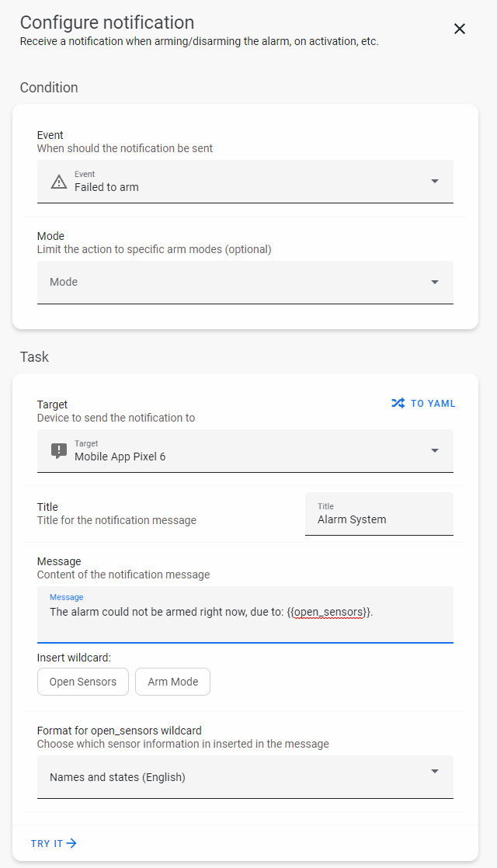
Task: Click the Title field containing Alarm System
Action: pos(379,519)
